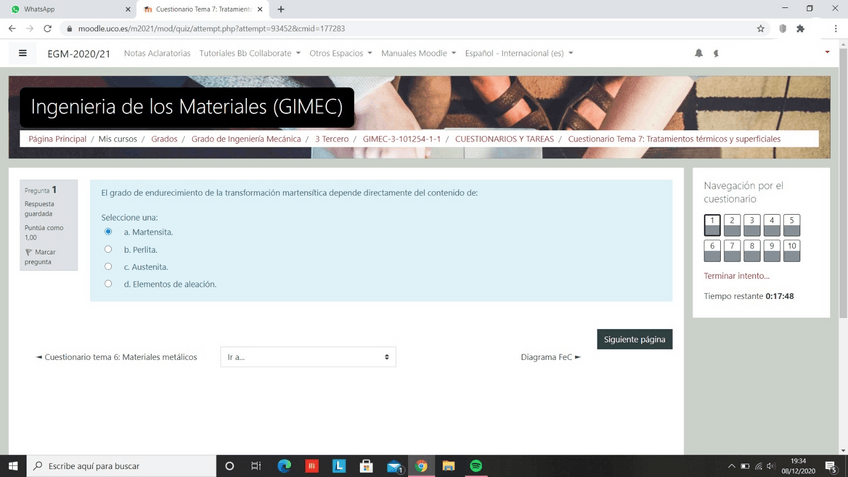Open the red app icon on taskbar
The image size is (848, 477).
pyautogui.click(x=312, y=466)
